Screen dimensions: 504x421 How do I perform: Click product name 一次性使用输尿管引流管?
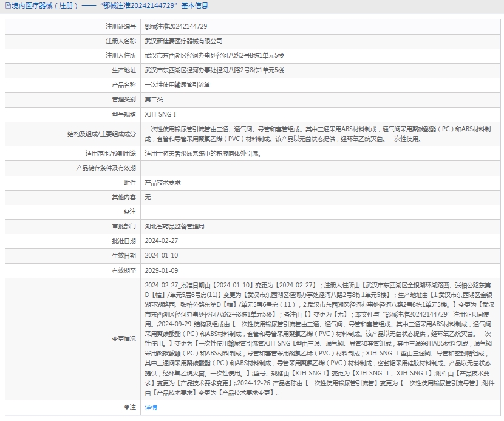(x=177, y=85)
